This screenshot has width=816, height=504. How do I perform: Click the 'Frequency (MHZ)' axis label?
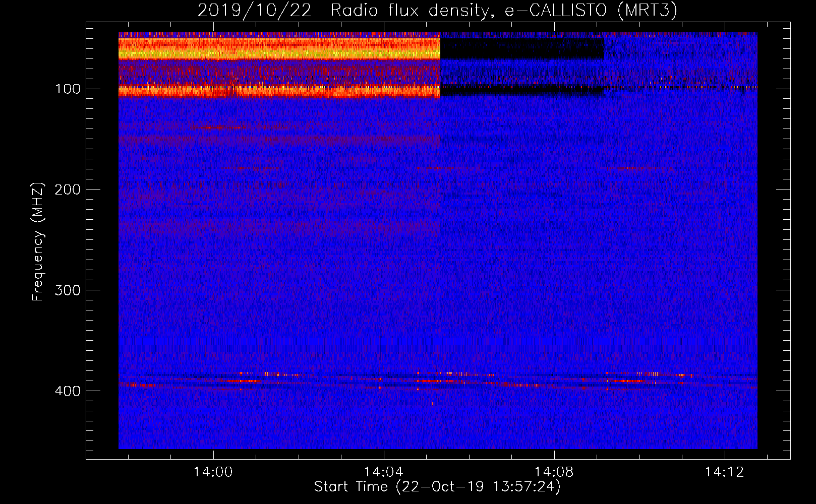[38, 242]
